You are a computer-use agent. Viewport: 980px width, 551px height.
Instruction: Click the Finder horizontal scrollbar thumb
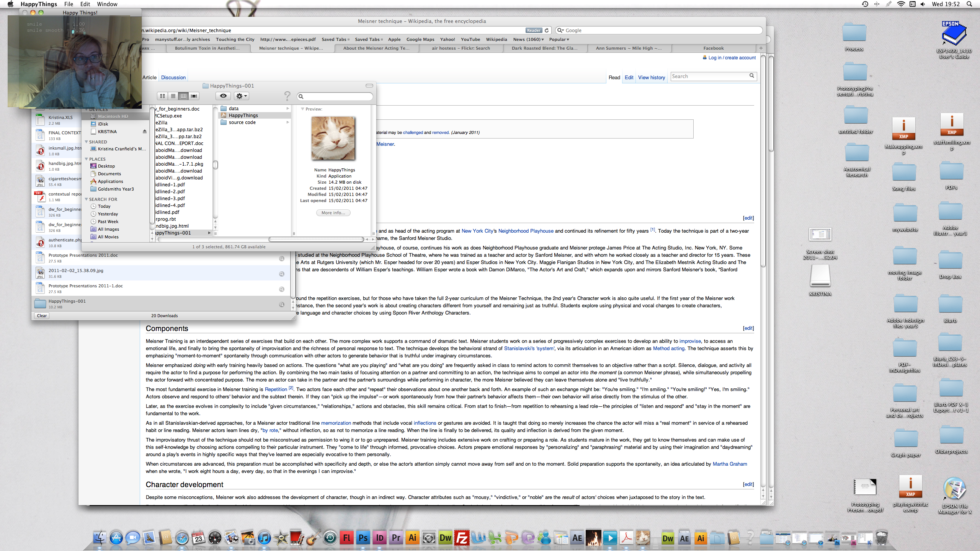click(316, 240)
